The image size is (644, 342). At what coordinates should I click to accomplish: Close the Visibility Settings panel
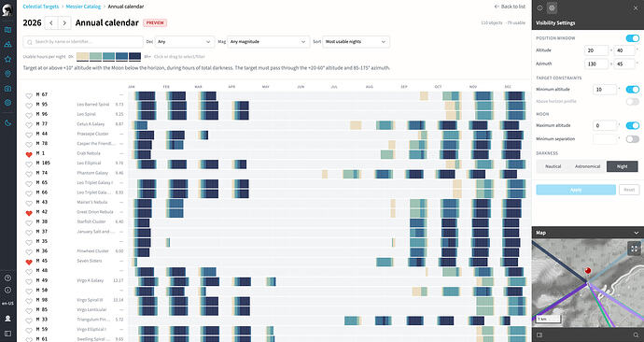(x=636, y=7)
